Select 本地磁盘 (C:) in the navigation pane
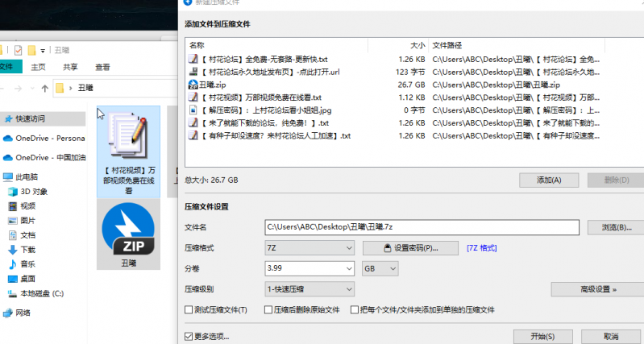The height and width of the screenshot is (344, 644). tap(41, 293)
